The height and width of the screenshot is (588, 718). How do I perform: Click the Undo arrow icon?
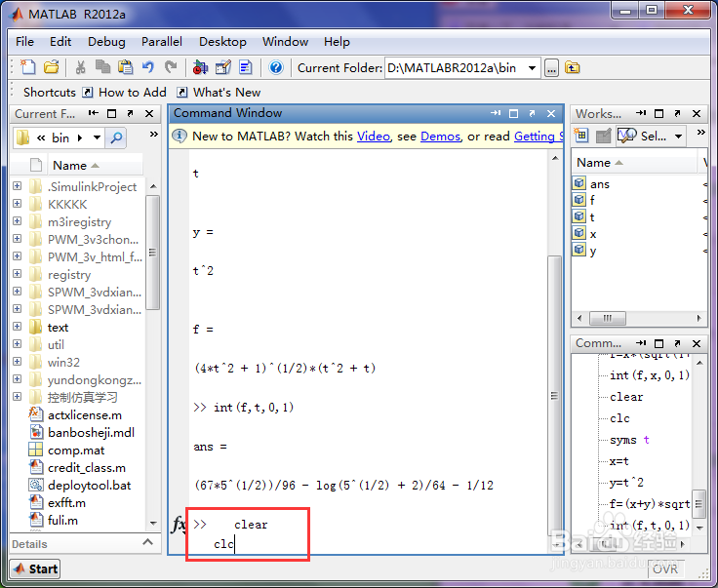pos(148,67)
